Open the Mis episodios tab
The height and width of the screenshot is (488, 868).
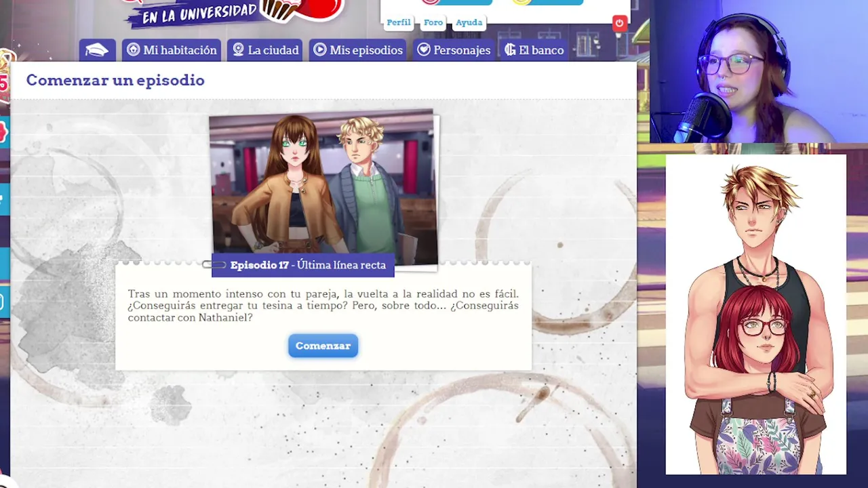358,50
